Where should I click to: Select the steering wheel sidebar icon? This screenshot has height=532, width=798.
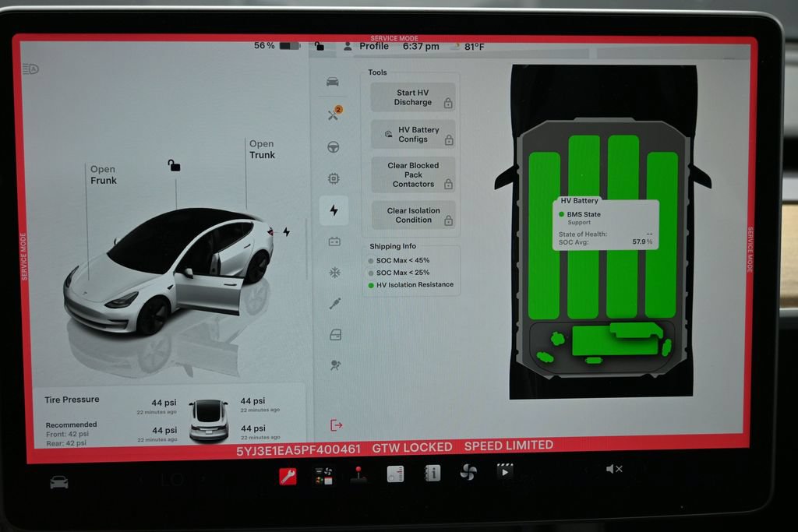pos(334,147)
